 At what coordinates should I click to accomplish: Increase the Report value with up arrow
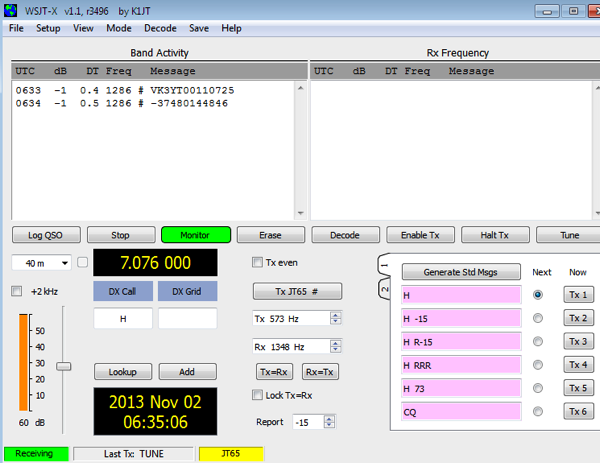point(329,419)
